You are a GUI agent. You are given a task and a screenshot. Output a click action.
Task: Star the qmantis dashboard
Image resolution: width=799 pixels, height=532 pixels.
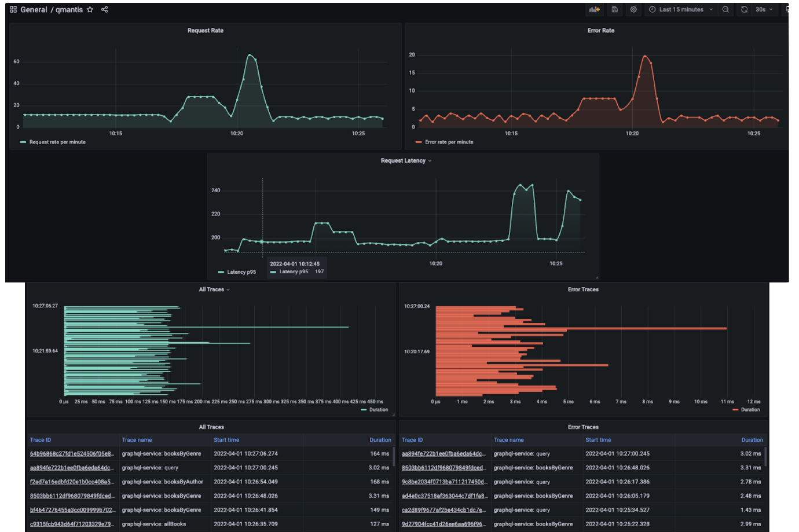click(90, 9)
